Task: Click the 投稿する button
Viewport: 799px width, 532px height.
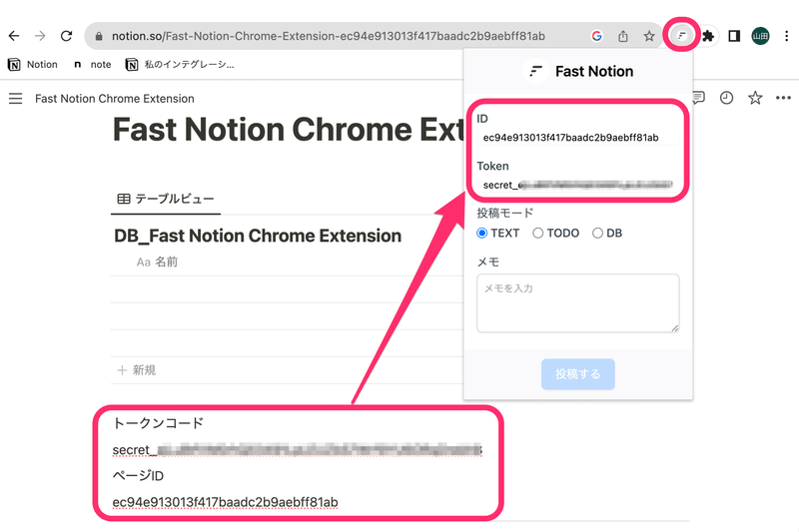Action: click(x=578, y=374)
